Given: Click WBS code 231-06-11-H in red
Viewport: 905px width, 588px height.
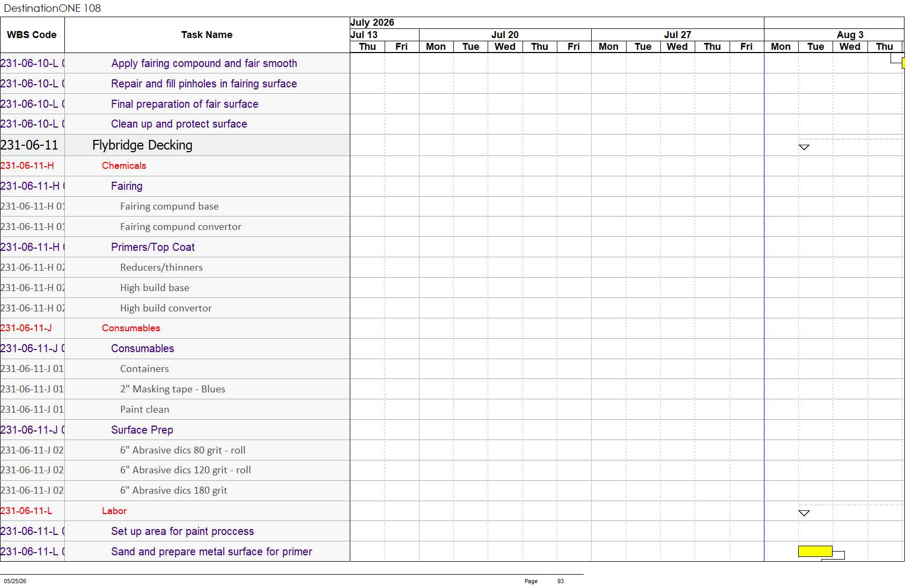Looking at the screenshot, I should pyautogui.click(x=27, y=166).
